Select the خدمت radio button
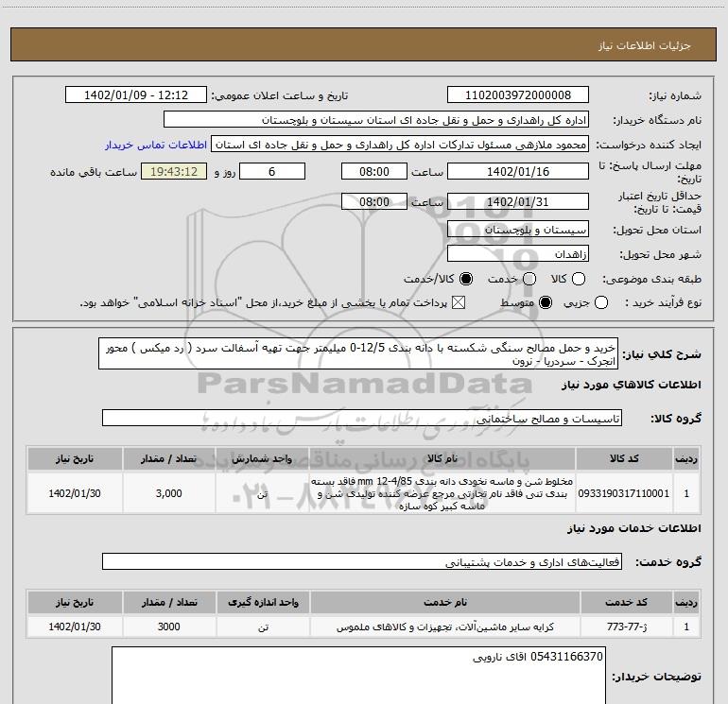The image size is (728, 704). (x=529, y=279)
